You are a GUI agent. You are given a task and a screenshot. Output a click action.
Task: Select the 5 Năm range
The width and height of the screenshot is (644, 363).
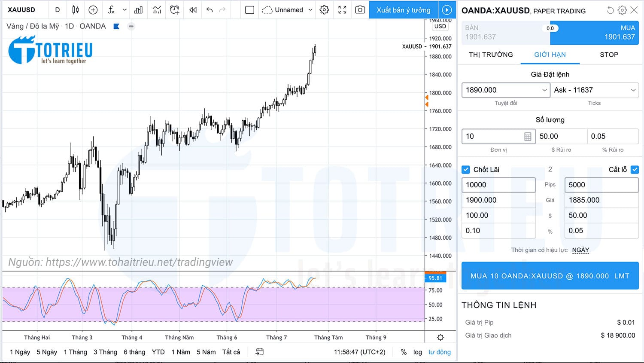pos(206,352)
